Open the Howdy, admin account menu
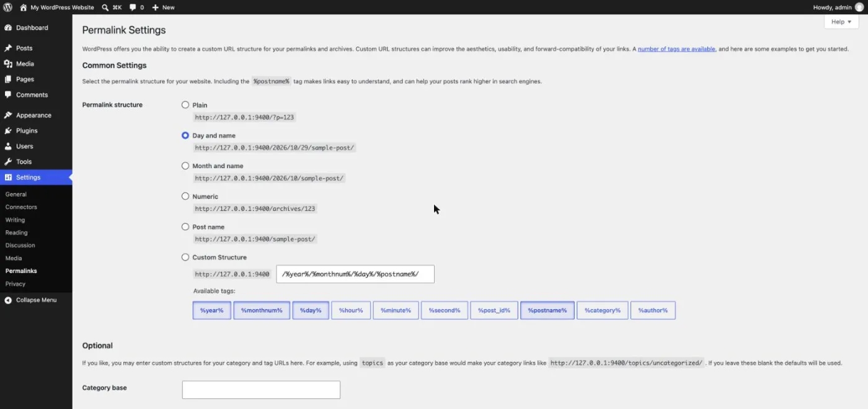 point(838,7)
